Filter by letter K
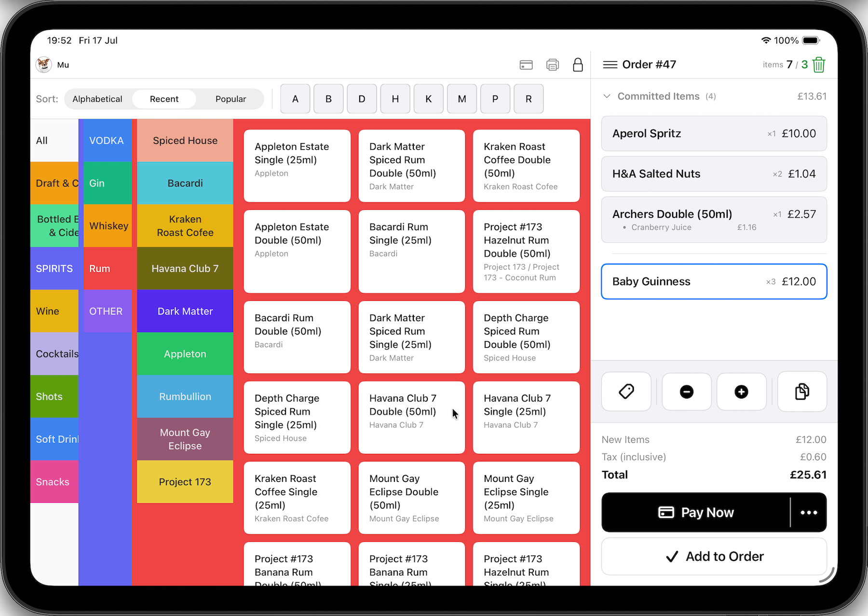This screenshot has width=868, height=616. pyautogui.click(x=429, y=99)
